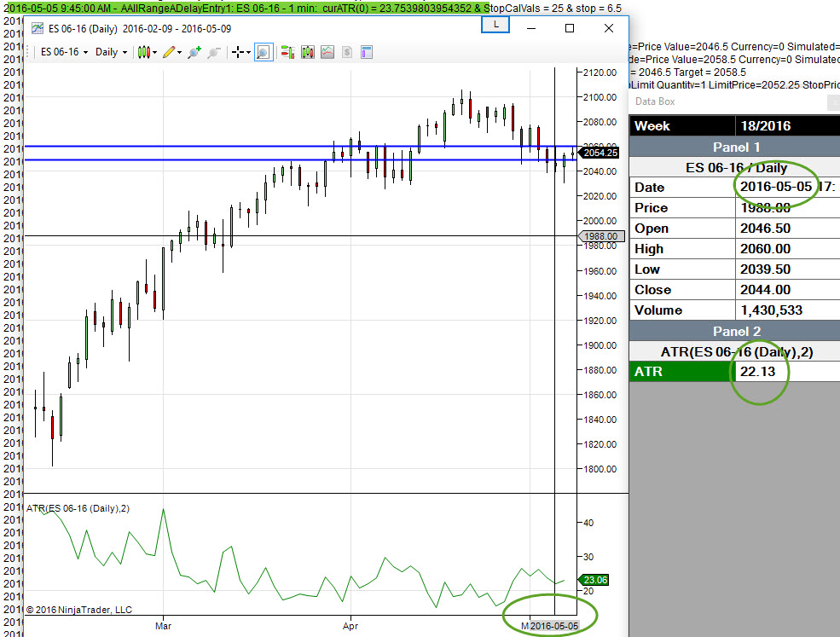Image resolution: width=840 pixels, height=637 pixels.
Task: Click the L link button in title bar
Action: click(495, 25)
